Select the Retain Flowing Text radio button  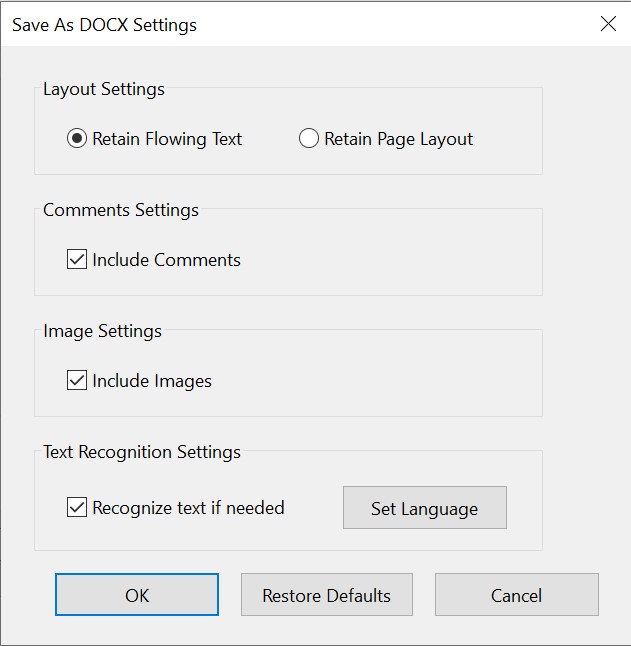point(77,140)
